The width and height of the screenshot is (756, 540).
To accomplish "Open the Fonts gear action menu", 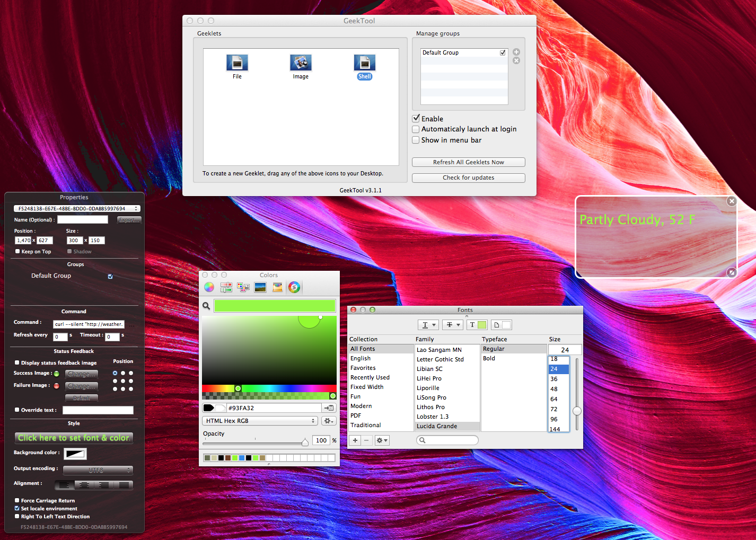I will (382, 440).
